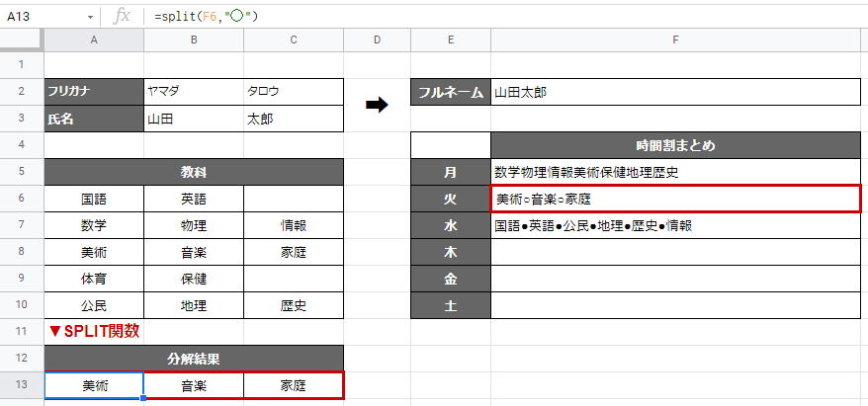This screenshot has width=868, height=406.
Task: Click the ▼SPLIT関数 label cell
Action: pyautogui.click(x=94, y=332)
